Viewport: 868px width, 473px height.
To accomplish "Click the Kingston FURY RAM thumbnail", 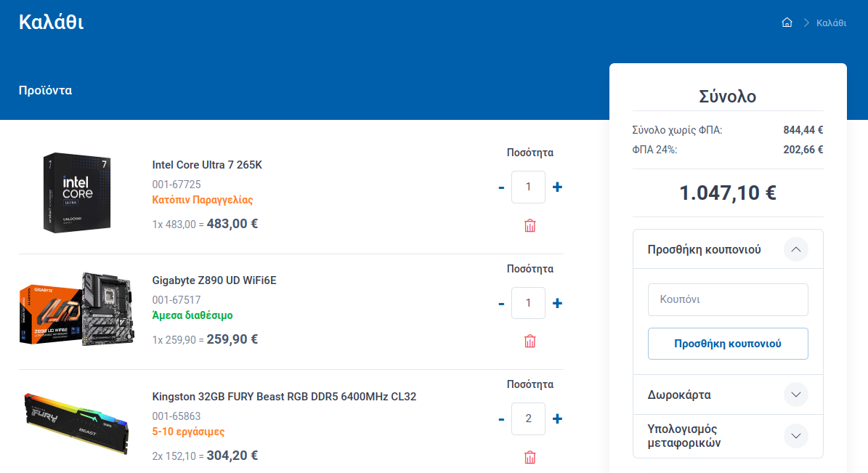I will (x=77, y=424).
